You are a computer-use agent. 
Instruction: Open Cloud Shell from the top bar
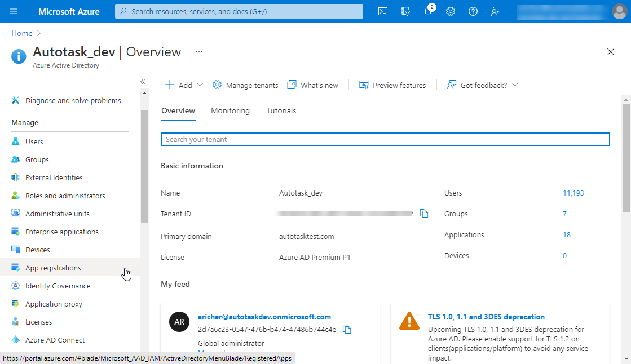point(383,11)
